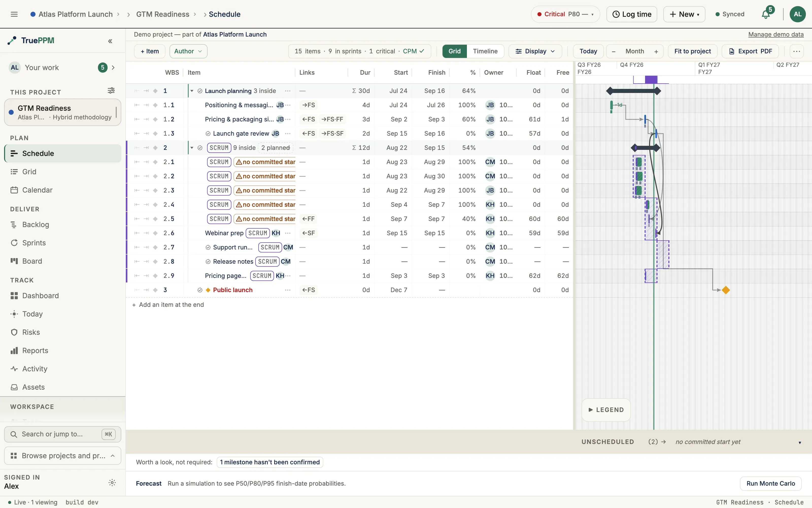The height and width of the screenshot is (508, 812).
Task: Open the AL user avatar menu
Action: click(x=798, y=14)
